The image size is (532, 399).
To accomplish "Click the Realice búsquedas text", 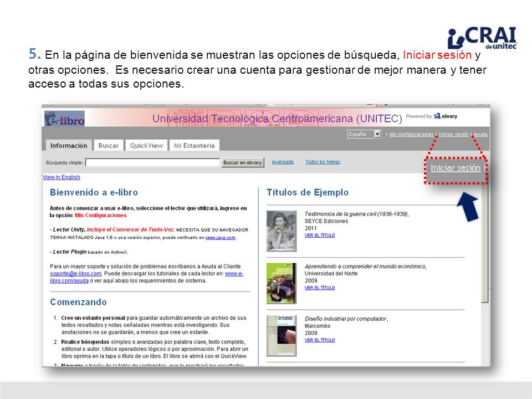I will point(85,342).
